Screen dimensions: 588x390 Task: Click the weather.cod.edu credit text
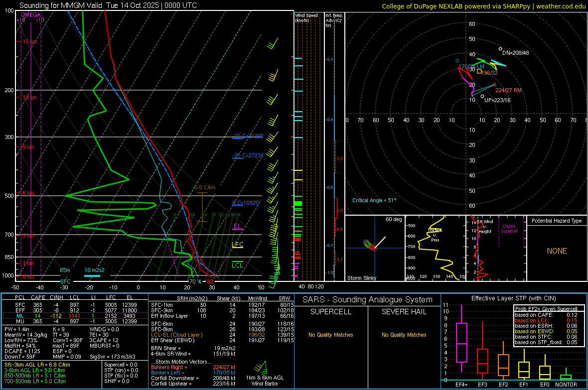[561, 6]
